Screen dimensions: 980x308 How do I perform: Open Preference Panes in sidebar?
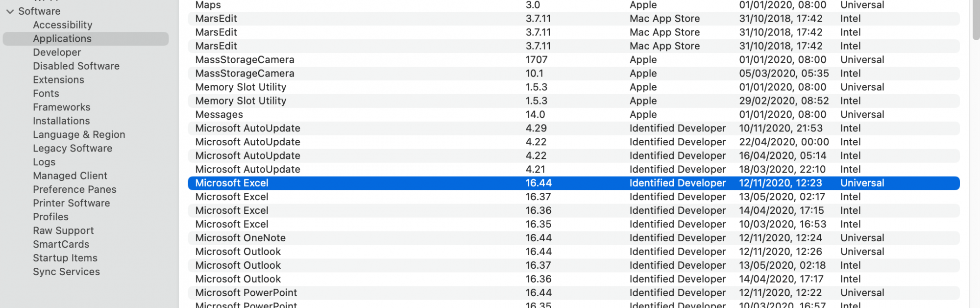tap(74, 190)
